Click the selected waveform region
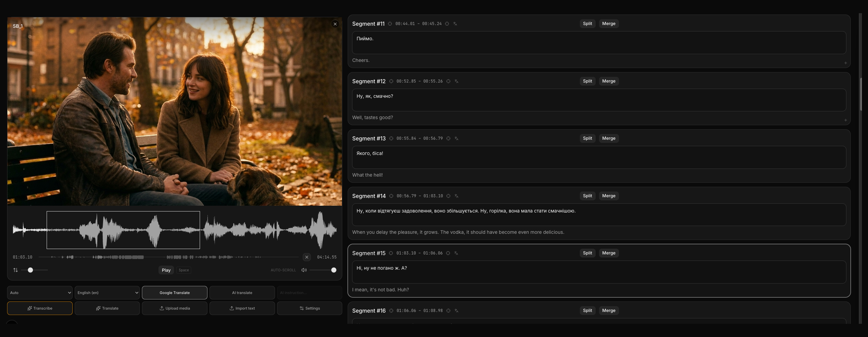This screenshot has height=337, width=868. (x=123, y=230)
